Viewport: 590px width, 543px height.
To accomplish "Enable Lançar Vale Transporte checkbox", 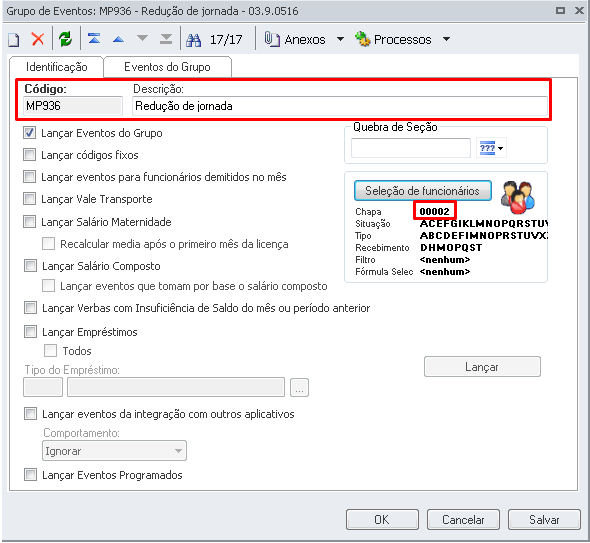I will click(29, 198).
